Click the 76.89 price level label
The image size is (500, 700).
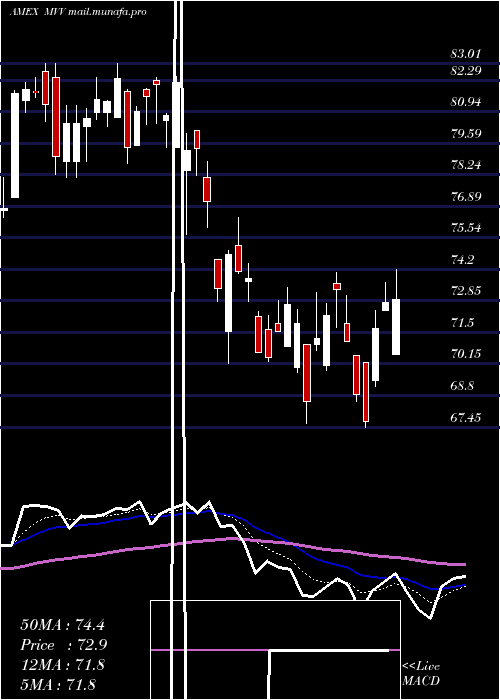[466, 196]
